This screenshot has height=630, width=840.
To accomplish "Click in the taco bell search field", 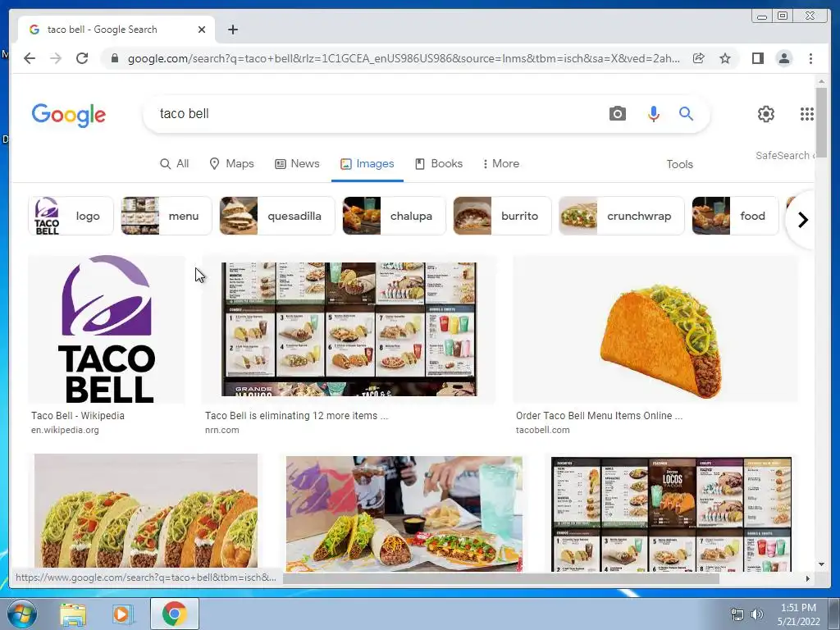I will 375,113.
